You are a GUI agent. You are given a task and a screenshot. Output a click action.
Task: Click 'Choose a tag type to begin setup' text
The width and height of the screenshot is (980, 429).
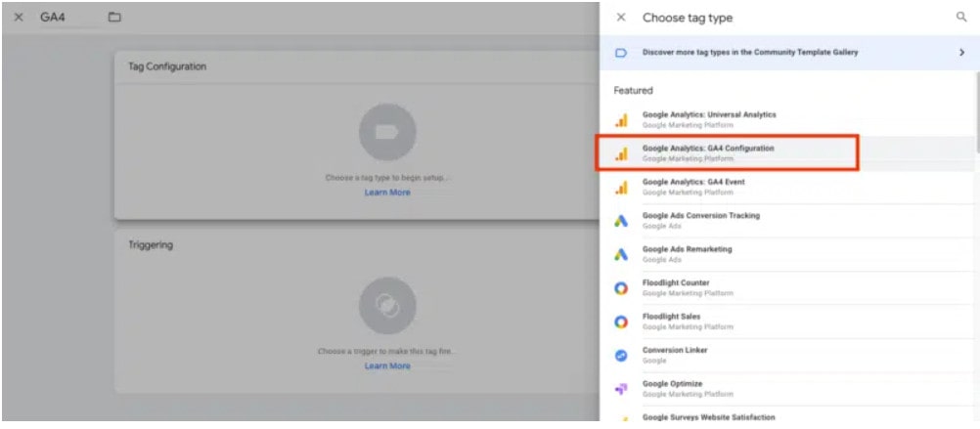(387, 178)
